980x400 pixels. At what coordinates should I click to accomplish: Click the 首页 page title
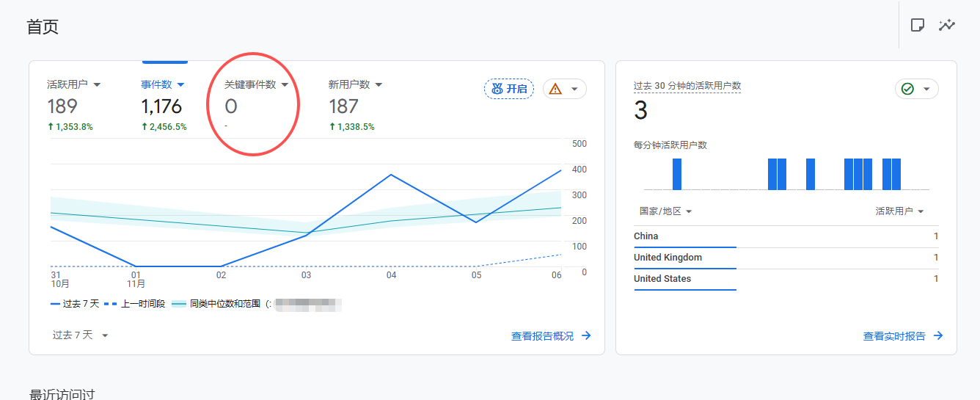(43, 26)
